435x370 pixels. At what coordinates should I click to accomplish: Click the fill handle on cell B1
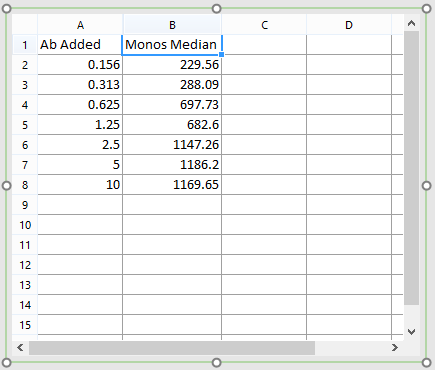coord(221,54)
